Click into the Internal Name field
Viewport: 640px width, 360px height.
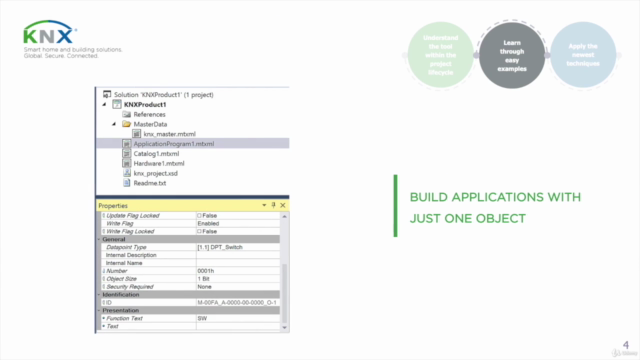tap(238, 263)
